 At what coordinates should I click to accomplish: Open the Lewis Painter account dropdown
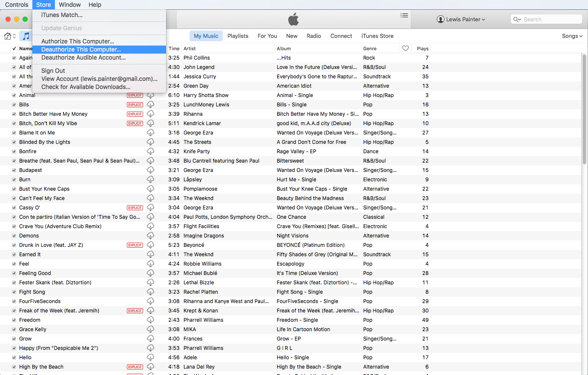point(461,19)
